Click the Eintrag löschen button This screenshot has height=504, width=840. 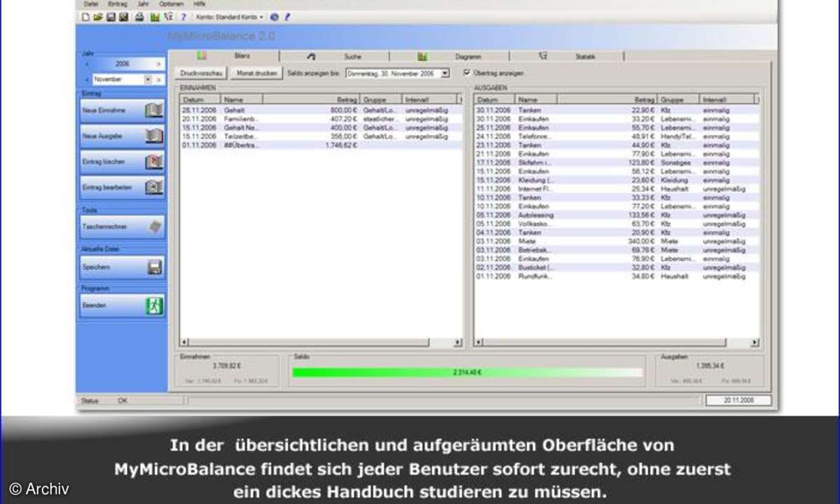point(122,162)
